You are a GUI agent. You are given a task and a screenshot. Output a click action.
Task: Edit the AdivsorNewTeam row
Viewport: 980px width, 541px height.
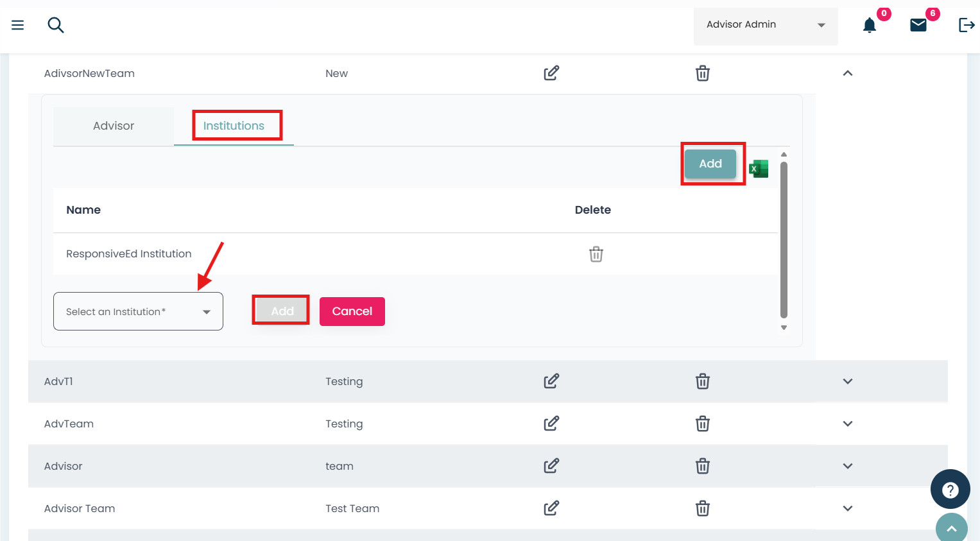coord(551,73)
